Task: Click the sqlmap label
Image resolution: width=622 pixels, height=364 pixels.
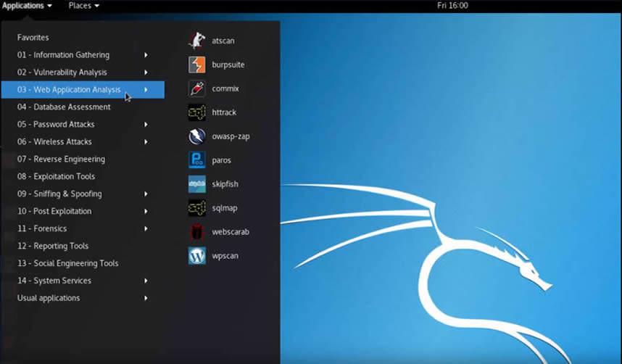Action: (225, 208)
